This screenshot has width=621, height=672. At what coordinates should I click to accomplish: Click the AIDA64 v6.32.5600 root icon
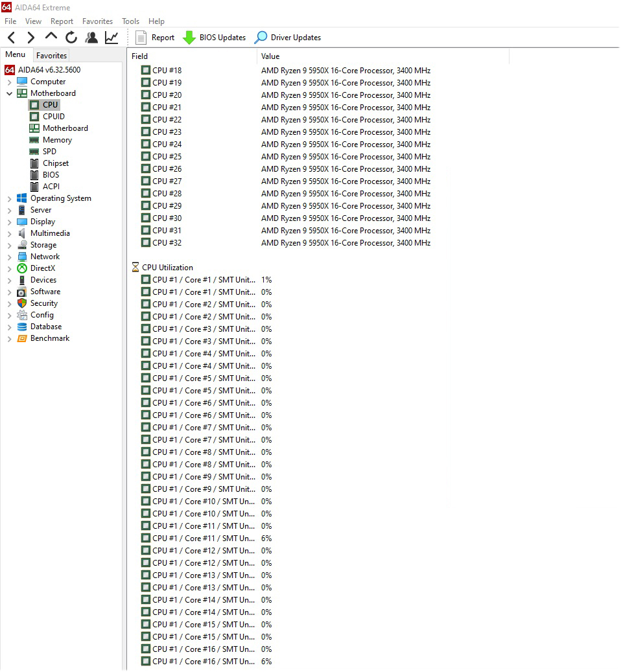coord(10,70)
